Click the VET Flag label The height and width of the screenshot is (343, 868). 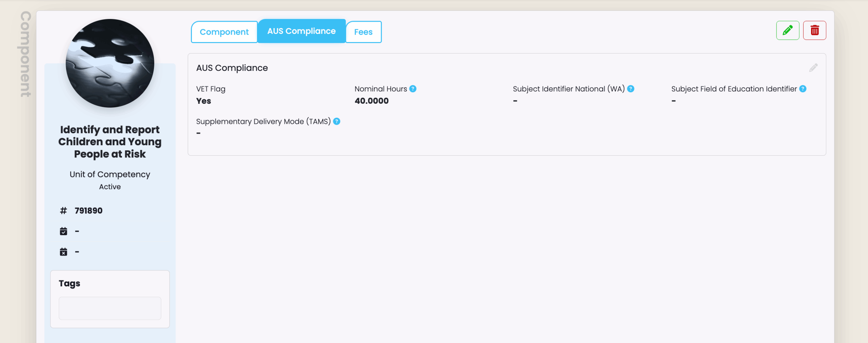211,89
